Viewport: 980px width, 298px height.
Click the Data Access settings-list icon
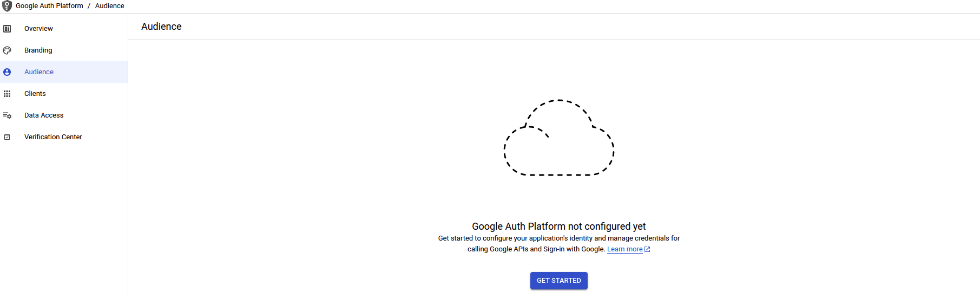7,115
